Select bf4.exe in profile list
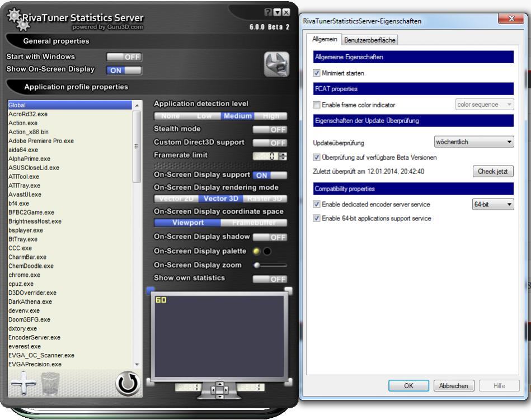 point(70,204)
